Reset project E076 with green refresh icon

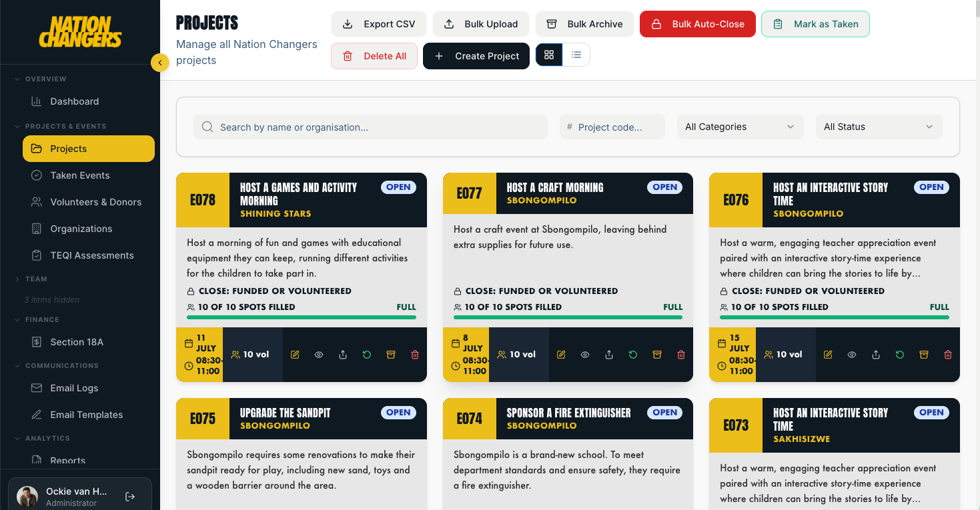(x=900, y=355)
